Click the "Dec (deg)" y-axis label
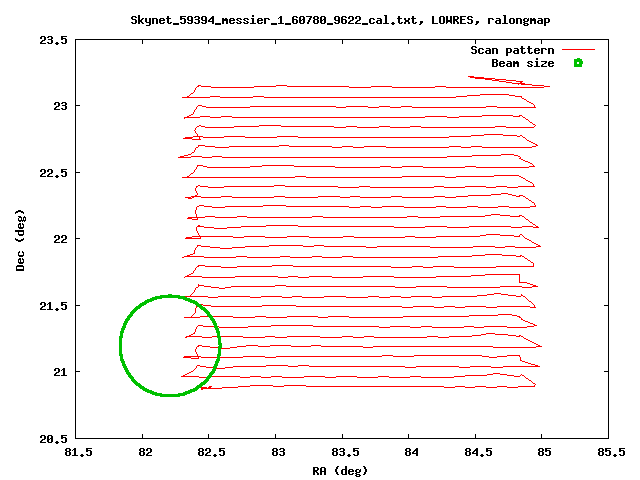640x480 pixels. (x=20, y=240)
